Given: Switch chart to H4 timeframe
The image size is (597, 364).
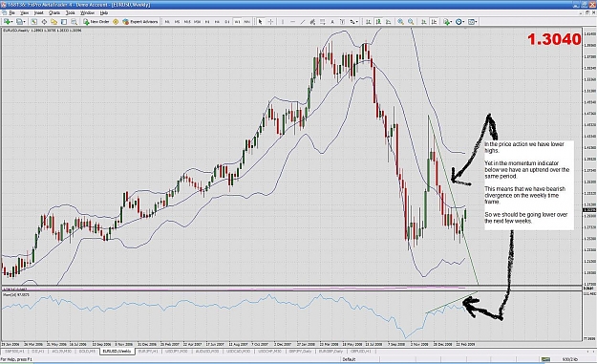Looking at the screenshot, I should [x=217, y=22].
